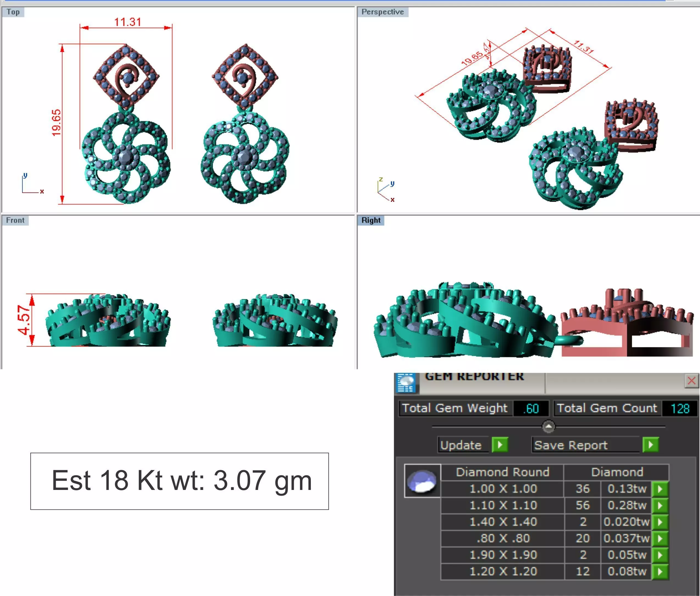700x596 pixels.
Task: Click green arrow for .80 X .80 row
Action: [x=660, y=538]
